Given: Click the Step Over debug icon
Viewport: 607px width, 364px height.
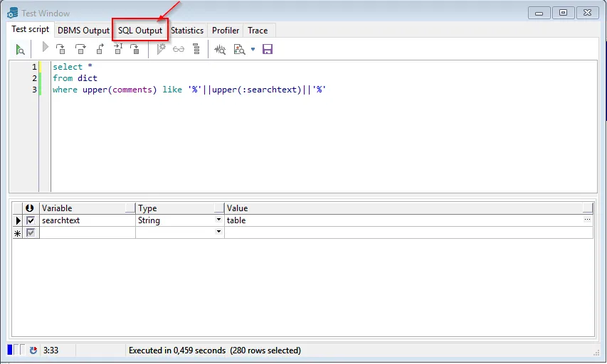Looking at the screenshot, I should click(x=80, y=49).
